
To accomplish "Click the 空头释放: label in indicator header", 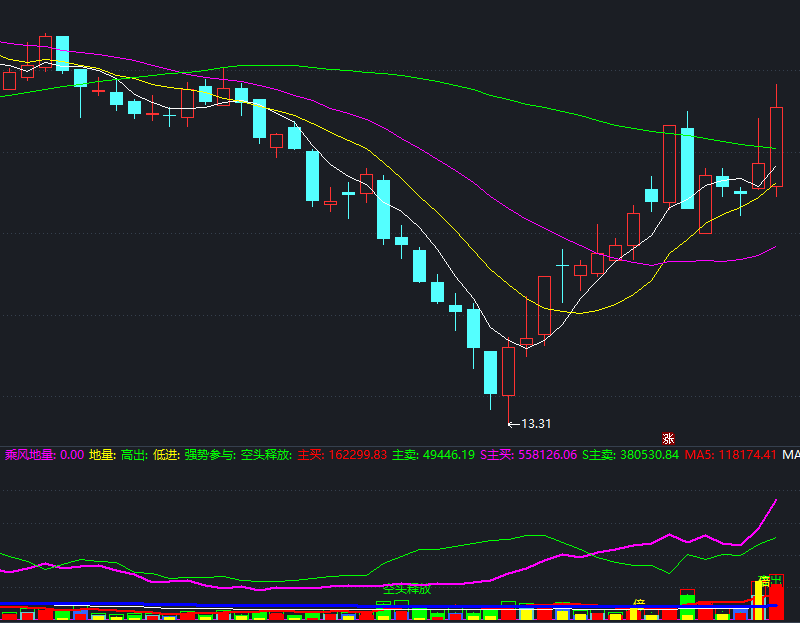I will point(266,455).
